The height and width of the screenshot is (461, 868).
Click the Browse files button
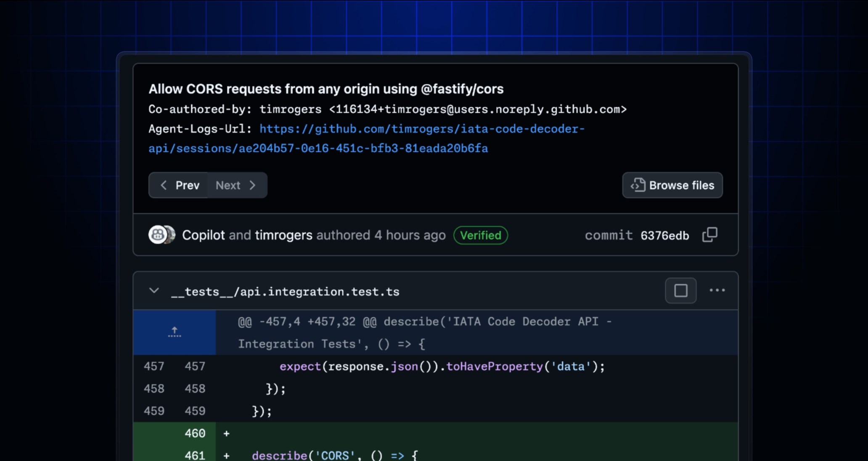(672, 185)
